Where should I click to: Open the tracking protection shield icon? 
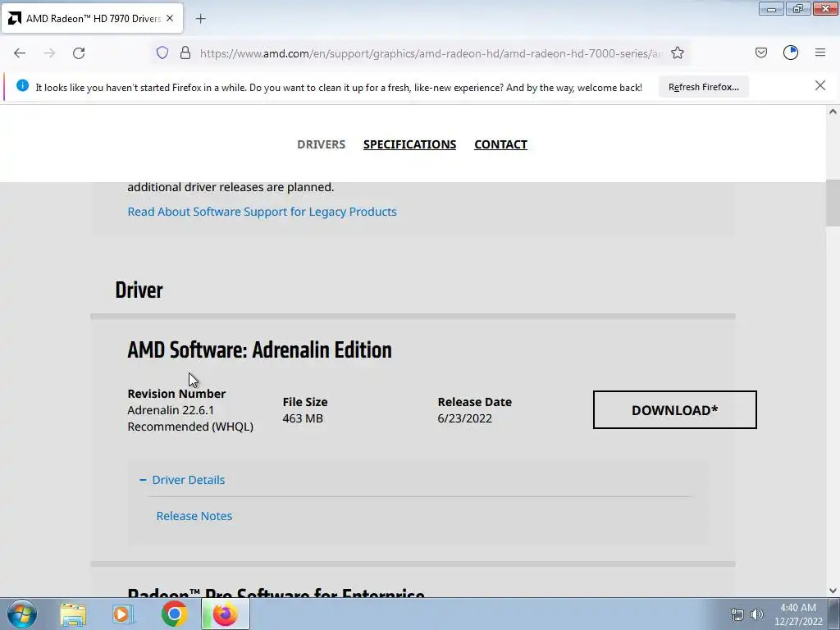[162, 52]
